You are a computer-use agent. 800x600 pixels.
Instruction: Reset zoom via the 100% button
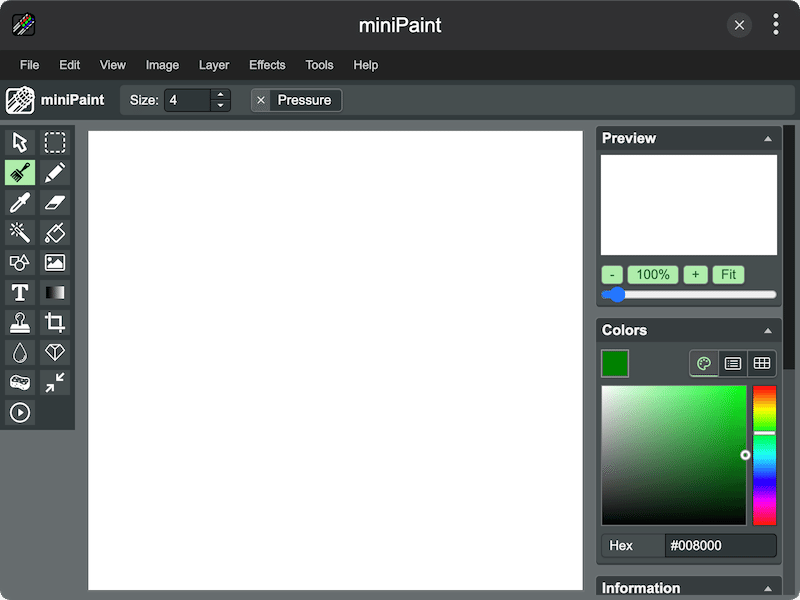(x=653, y=275)
